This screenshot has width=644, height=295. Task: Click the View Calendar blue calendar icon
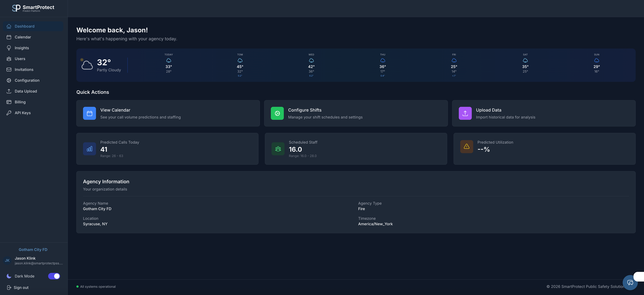[89, 113]
